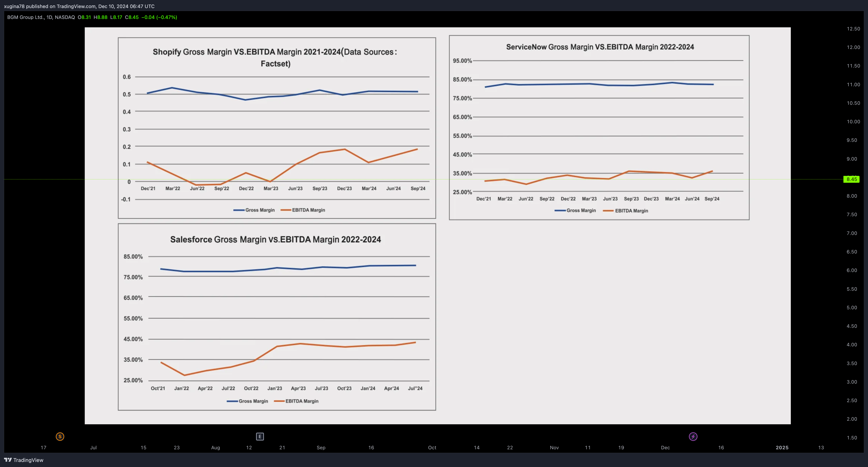This screenshot has height=467, width=868.
Task: Click the close value C8.45 in the legend
Action: tap(132, 17)
